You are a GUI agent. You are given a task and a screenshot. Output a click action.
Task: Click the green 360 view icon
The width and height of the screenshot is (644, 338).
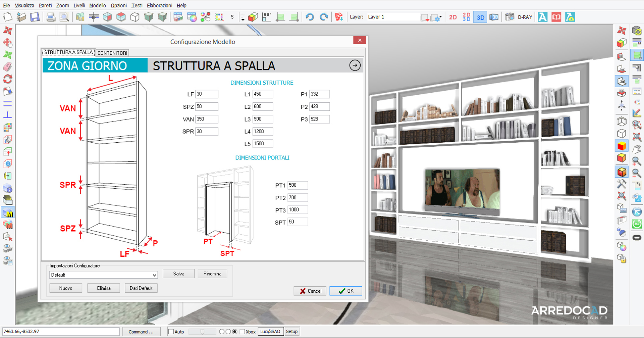pyautogui.click(x=637, y=224)
